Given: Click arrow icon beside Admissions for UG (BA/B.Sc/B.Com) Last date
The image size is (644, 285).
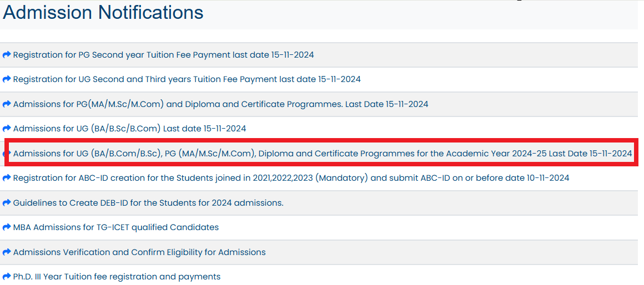Looking at the screenshot, I should point(7,129).
